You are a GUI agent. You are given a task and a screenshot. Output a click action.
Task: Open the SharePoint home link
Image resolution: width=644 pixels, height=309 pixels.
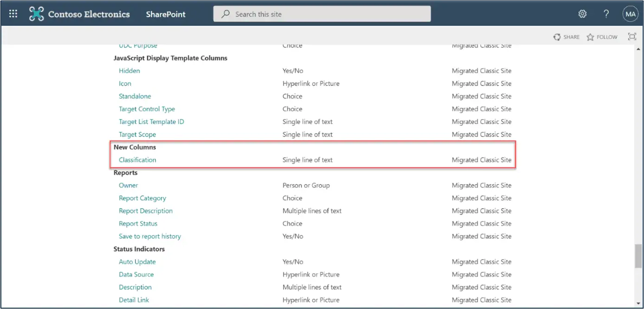pyautogui.click(x=166, y=14)
